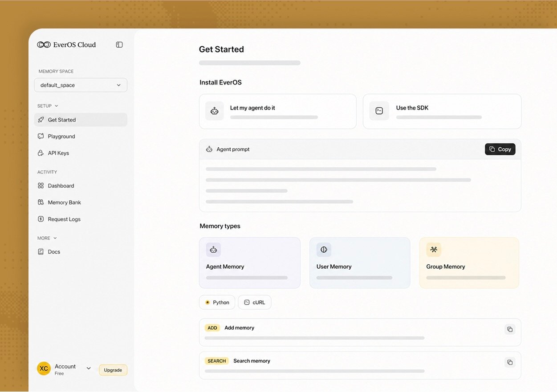Screen dimensions: 557x392
Task: Collapse the sidebar with the panel icon
Action: point(119,44)
